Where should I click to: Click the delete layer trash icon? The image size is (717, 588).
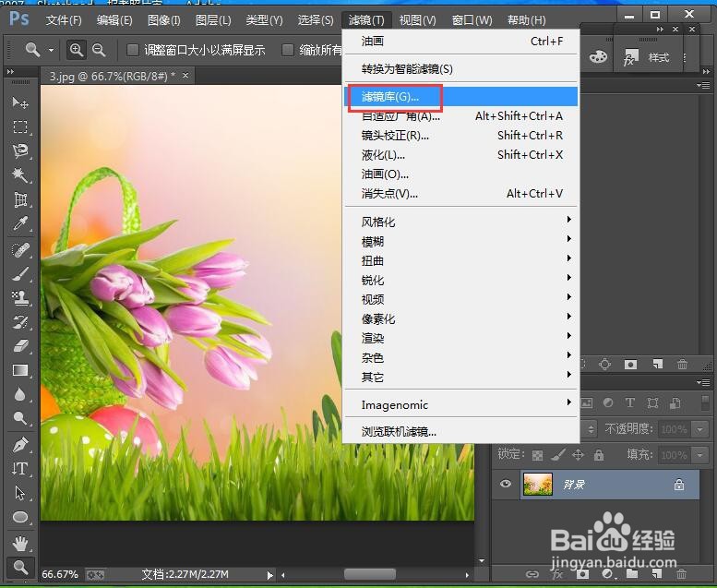[x=681, y=573]
